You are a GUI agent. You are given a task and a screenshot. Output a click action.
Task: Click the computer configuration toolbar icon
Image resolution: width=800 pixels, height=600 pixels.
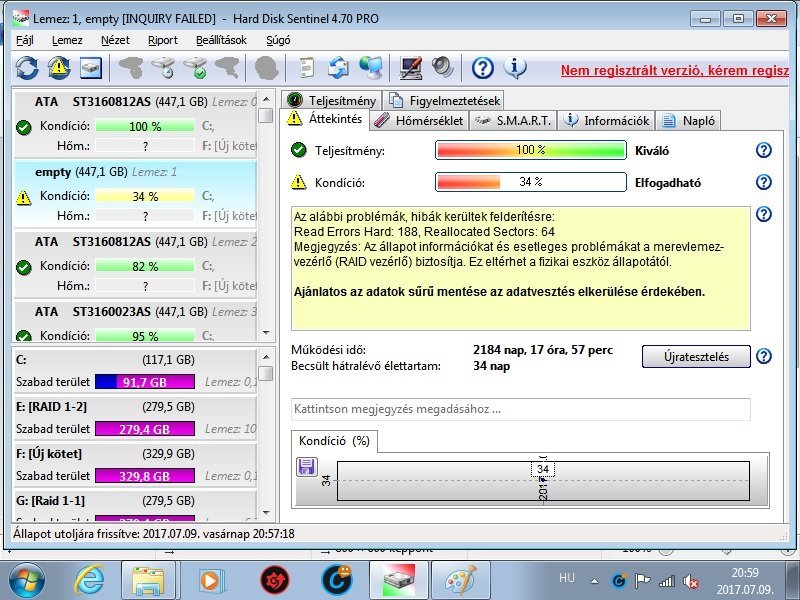(411, 68)
